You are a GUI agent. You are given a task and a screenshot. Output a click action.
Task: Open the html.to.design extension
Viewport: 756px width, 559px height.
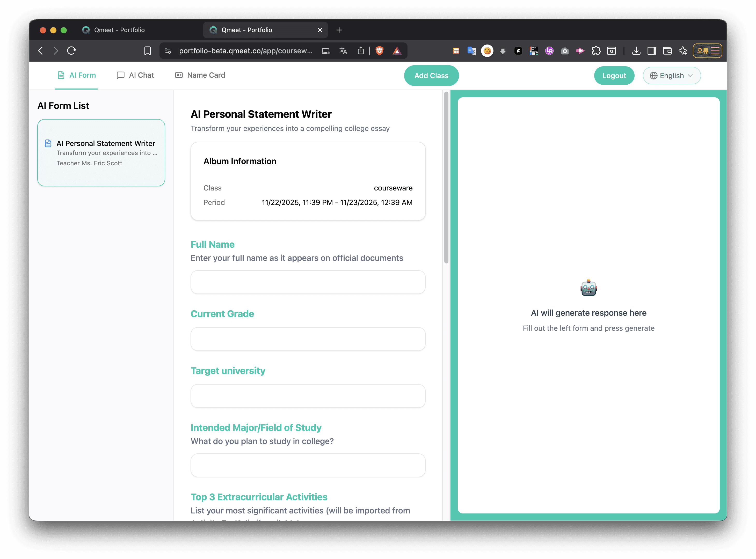click(x=534, y=51)
